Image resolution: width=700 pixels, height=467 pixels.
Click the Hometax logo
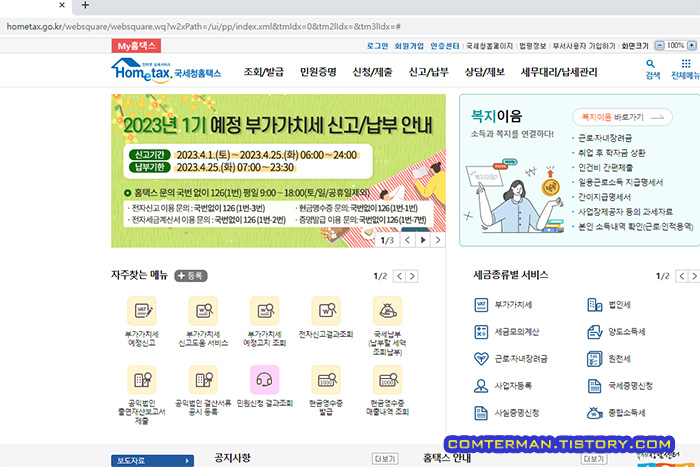point(166,71)
